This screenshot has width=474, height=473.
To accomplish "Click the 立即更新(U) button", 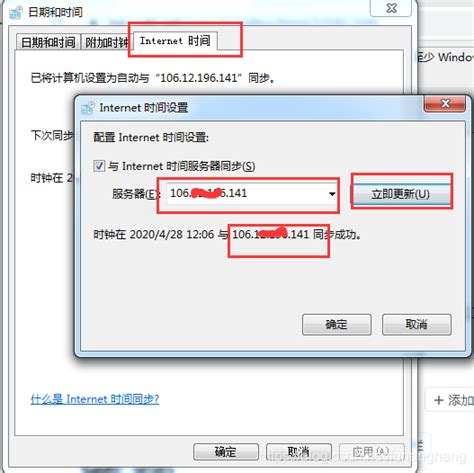I will (x=400, y=194).
